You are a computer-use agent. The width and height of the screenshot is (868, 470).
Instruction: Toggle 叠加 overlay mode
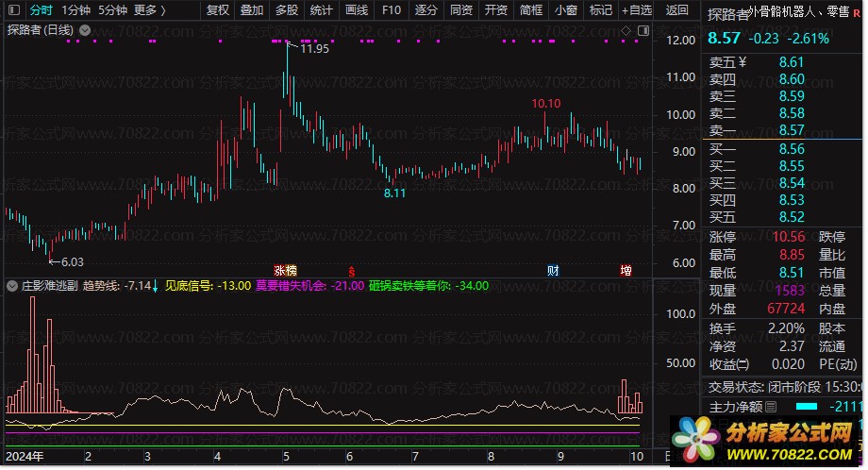click(252, 10)
